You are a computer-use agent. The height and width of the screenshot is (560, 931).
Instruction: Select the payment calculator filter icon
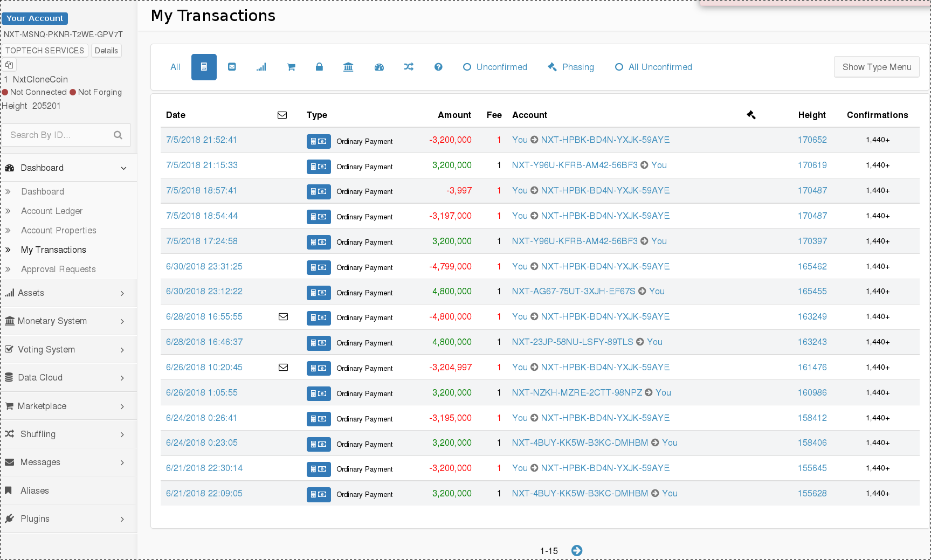pyautogui.click(x=204, y=67)
